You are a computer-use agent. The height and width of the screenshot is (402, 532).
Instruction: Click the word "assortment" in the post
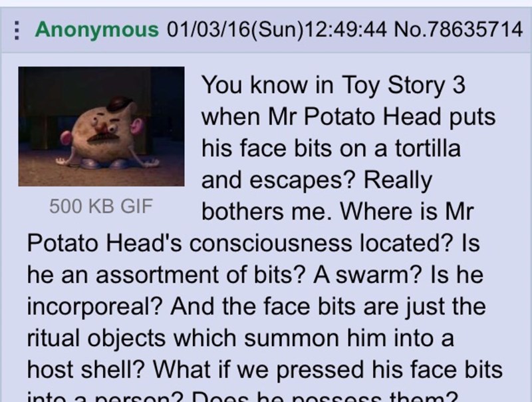[x=158, y=275]
